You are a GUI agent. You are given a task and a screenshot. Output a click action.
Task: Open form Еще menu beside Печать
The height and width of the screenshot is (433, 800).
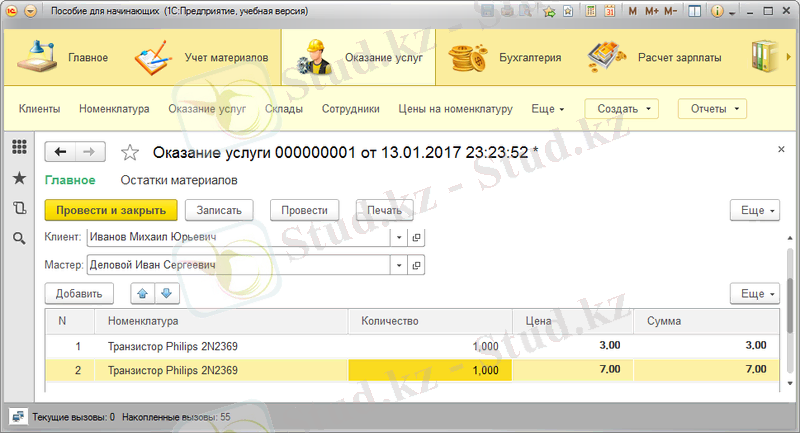coord(755,210)
